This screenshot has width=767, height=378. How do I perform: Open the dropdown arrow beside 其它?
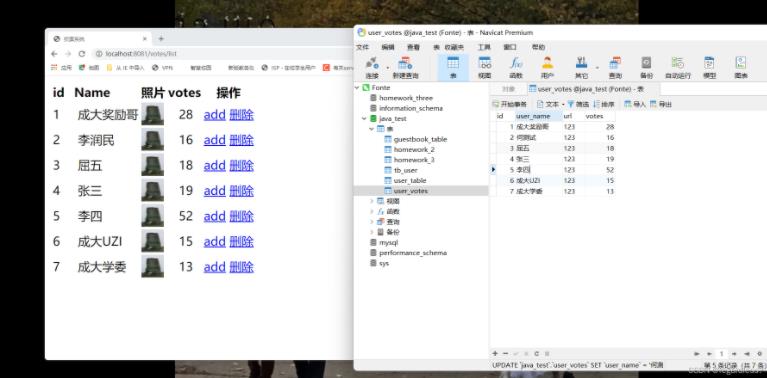597,67
